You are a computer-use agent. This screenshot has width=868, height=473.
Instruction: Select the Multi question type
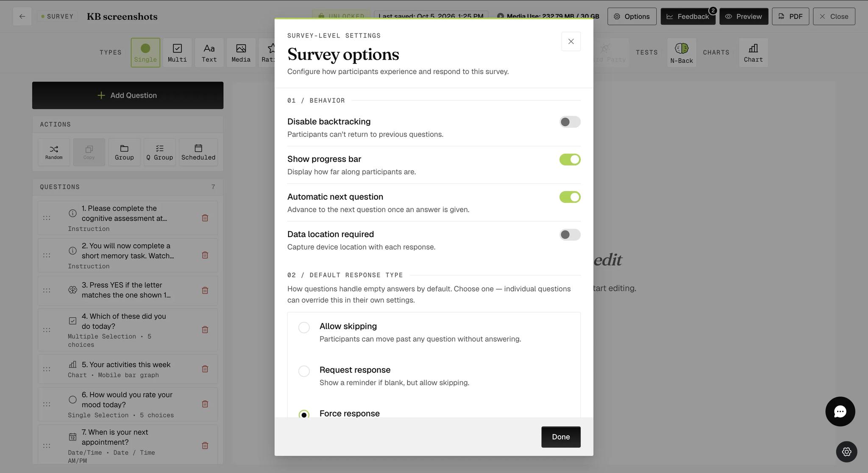tap(177, 53)
